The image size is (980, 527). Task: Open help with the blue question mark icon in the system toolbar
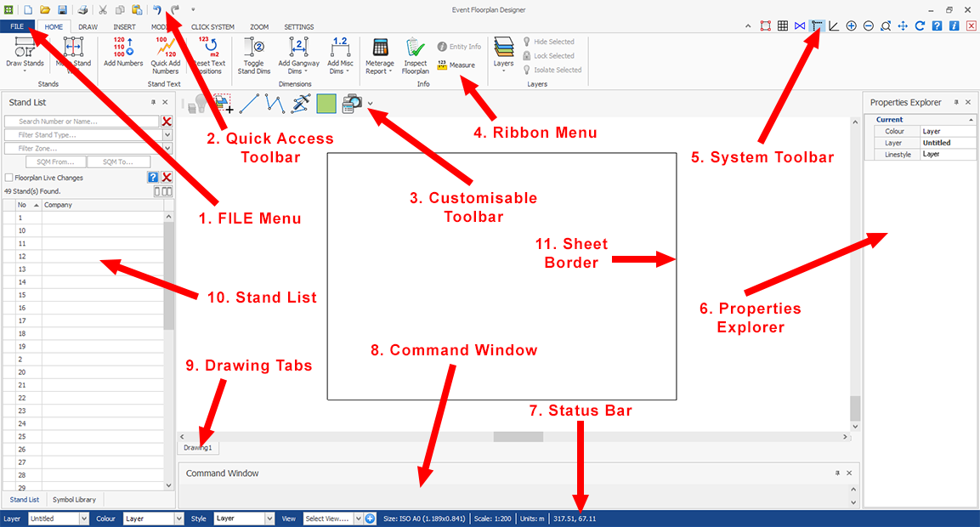(937, 25)
